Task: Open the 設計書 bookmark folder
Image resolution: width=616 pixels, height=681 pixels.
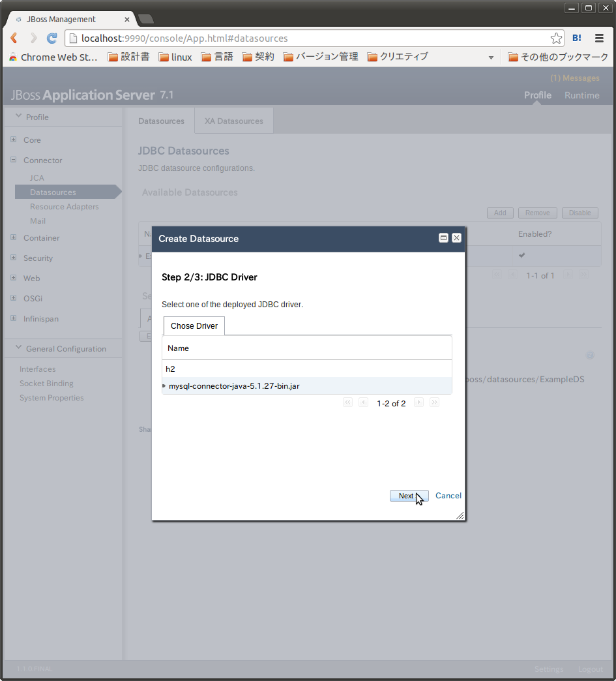Action: tap(128, 57)
